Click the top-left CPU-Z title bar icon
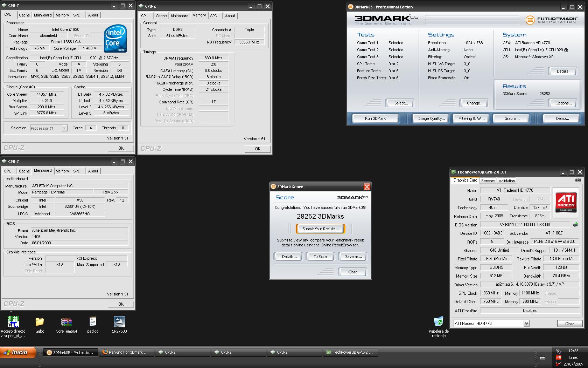Viewport: 588px width, 368px height. [x=4, y=6]
